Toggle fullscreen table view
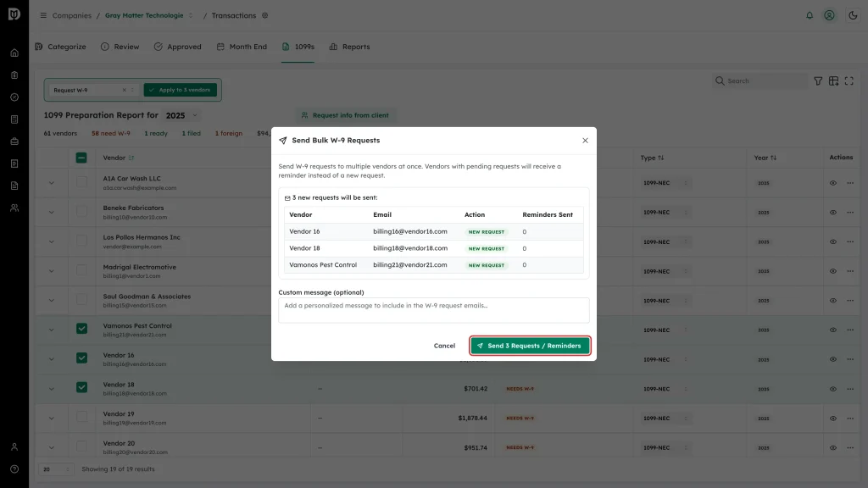 tap(849, 80)
